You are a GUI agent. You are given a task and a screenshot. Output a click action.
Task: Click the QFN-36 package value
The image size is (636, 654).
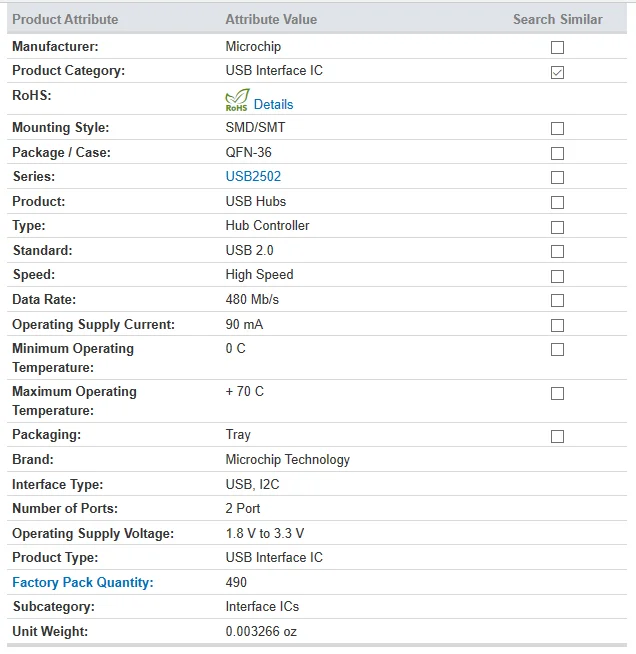pos(249,152)
